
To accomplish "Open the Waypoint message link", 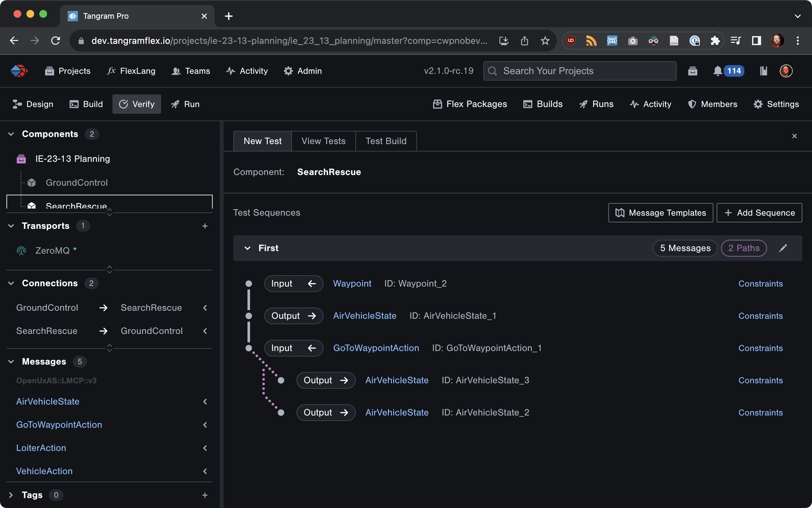I will [x=352, y=284].
